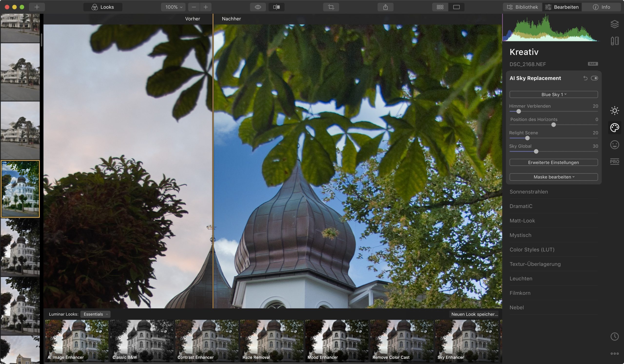Select the PRO tools icon
The width and height of the screenshot is (624, 364).
tap(614, 162)
